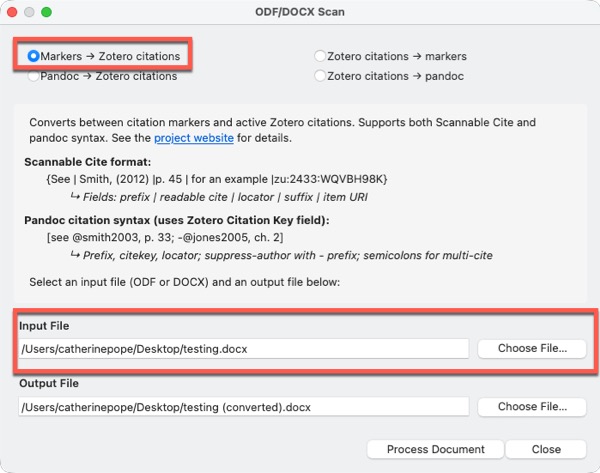Click the Output File path field
Screen dimensions: 600x473
(x=243, y=406)
